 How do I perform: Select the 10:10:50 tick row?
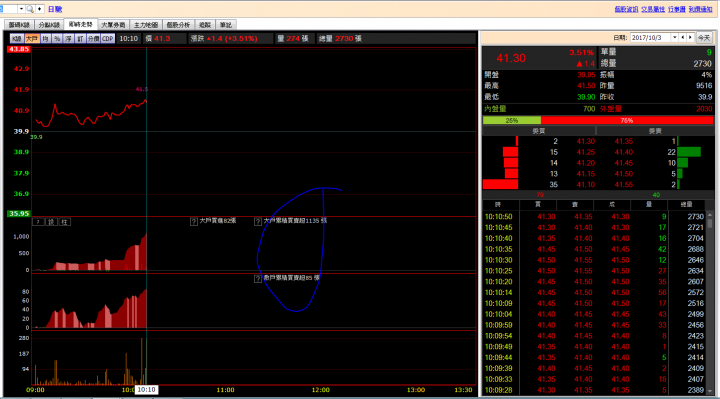(x=594, y=217)
